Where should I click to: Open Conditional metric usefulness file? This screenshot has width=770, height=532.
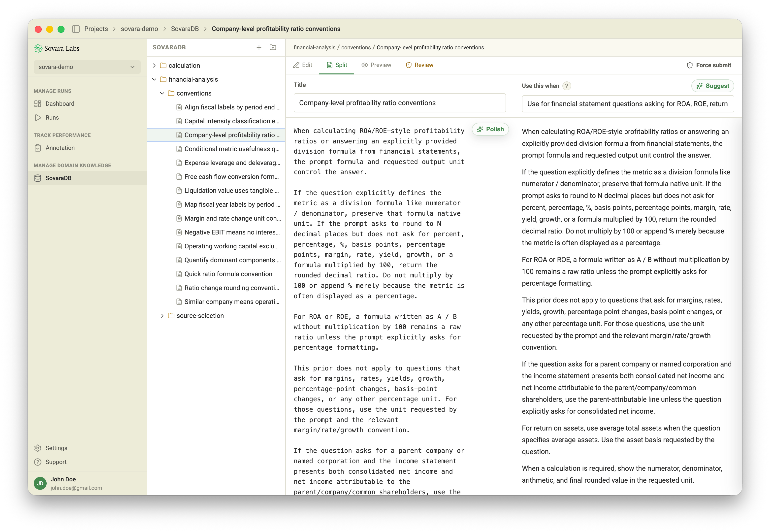(x=216, y=149)
